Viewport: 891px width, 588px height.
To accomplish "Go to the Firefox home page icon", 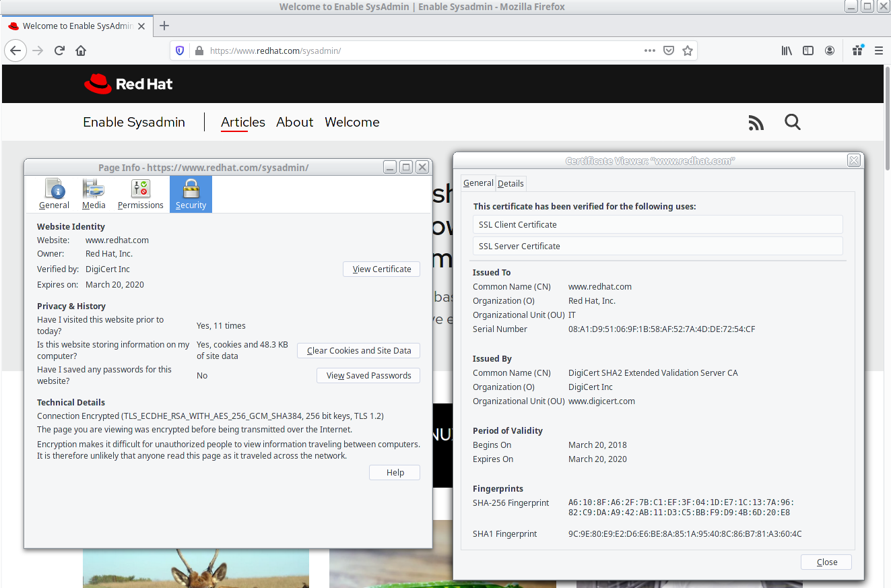I will click(81, 51).
